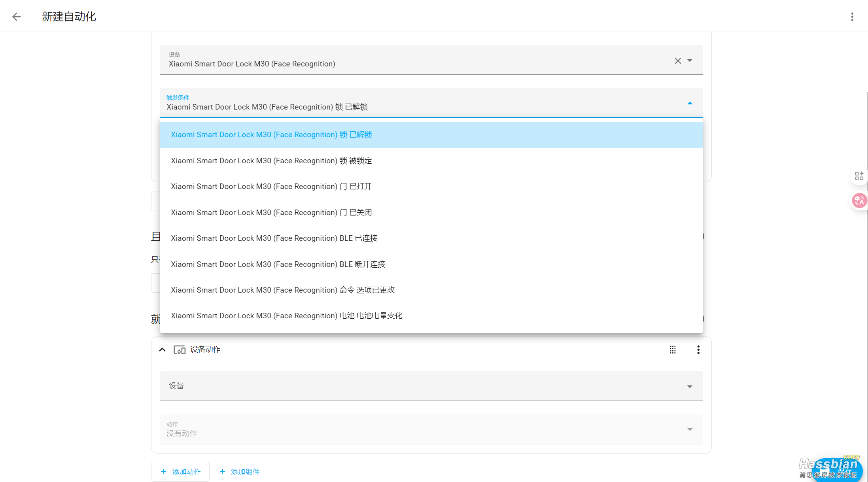Select the option 锁 被锁定

coord(431,161)
